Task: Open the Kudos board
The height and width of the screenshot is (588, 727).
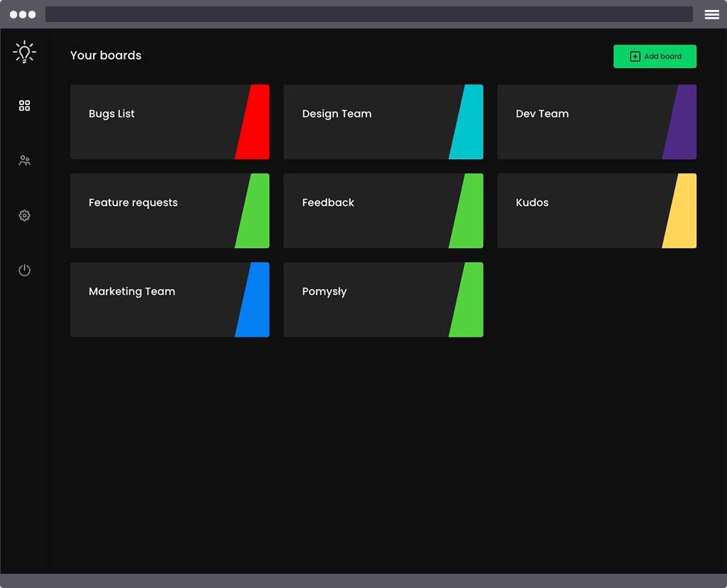Action: 582,210
